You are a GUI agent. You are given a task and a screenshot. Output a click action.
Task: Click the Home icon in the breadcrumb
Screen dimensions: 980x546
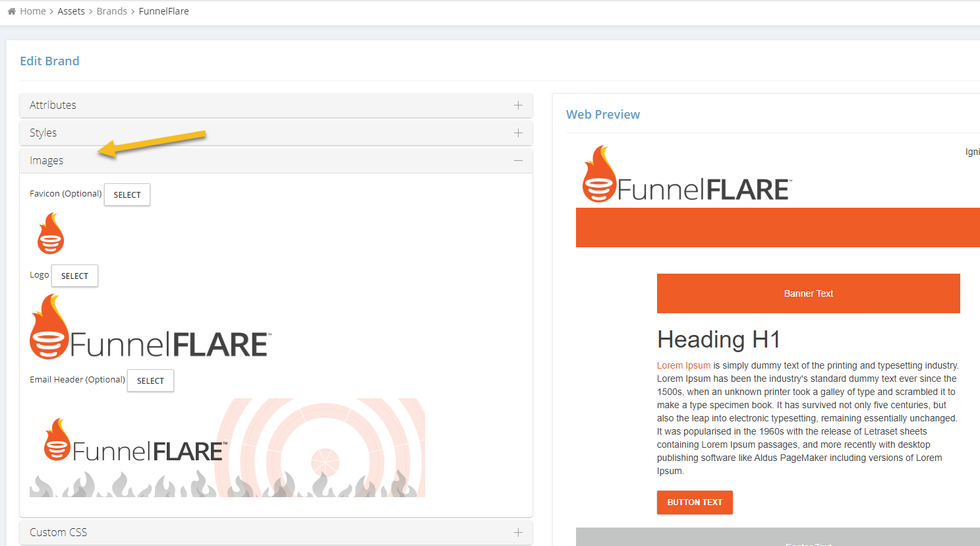[11, 11]
